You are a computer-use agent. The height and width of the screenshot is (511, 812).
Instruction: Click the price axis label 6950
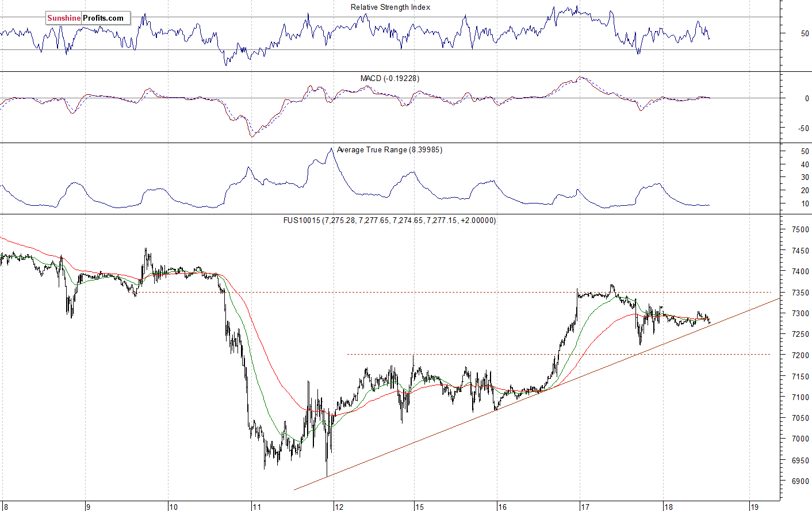click(x=800, y=461)
